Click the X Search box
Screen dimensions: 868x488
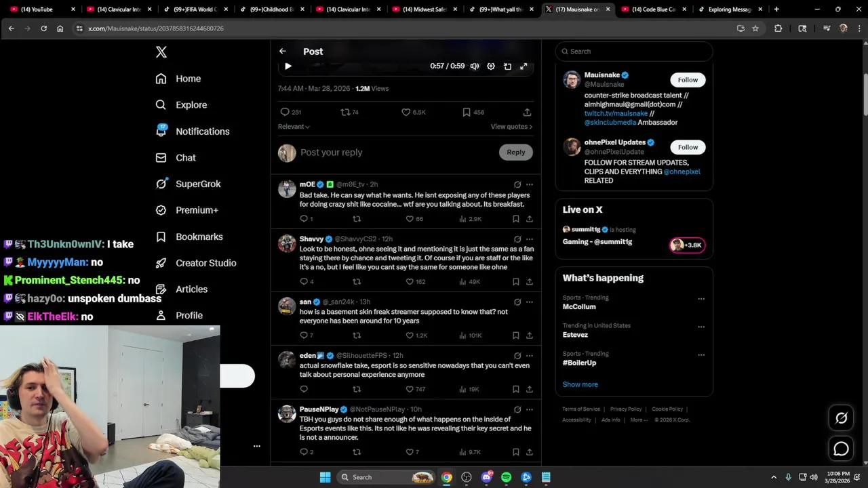click(634, 52)
